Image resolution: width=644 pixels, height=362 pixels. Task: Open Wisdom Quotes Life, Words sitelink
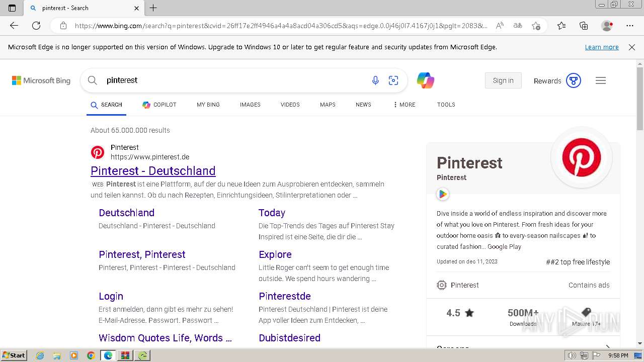coord(165,338)
